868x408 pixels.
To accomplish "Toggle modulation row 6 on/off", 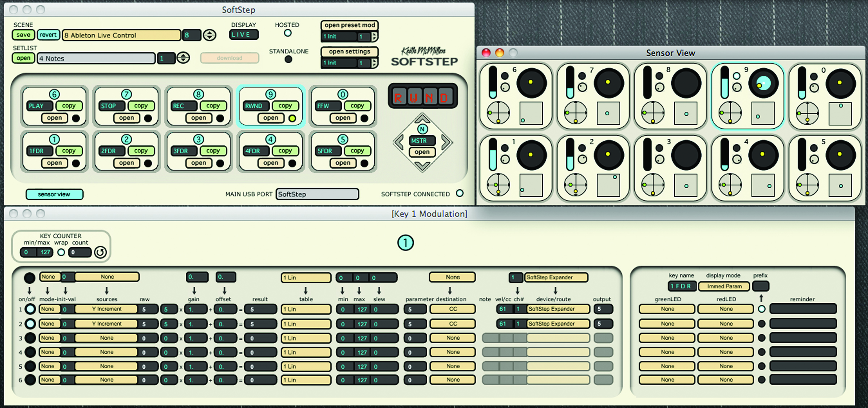I will click(x=30, y=380).
